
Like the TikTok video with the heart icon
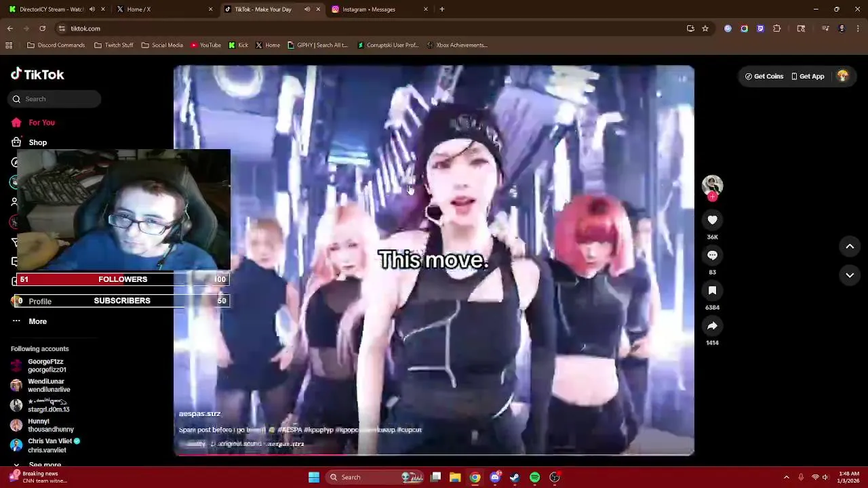[712, 220]
